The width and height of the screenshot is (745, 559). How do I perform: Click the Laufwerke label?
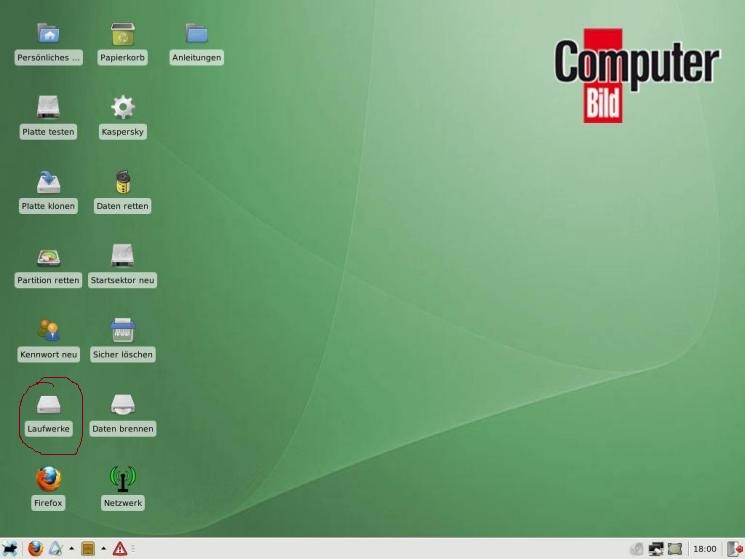click(48, 428)
